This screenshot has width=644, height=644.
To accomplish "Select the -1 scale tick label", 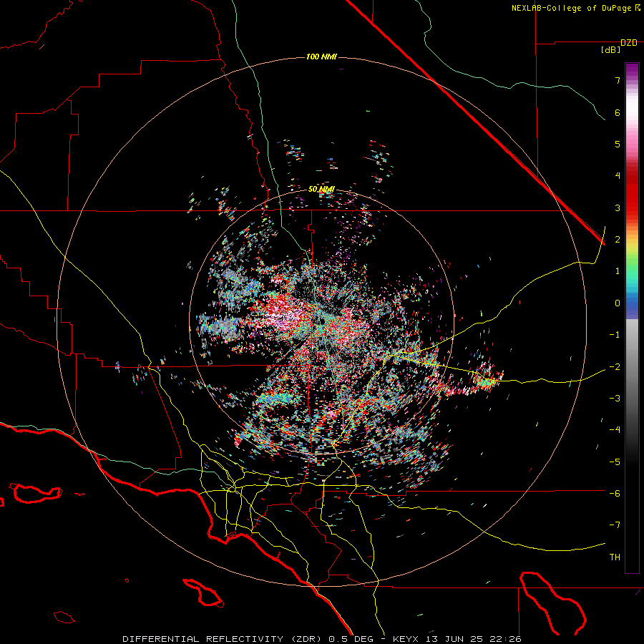I will click(615, 335).
